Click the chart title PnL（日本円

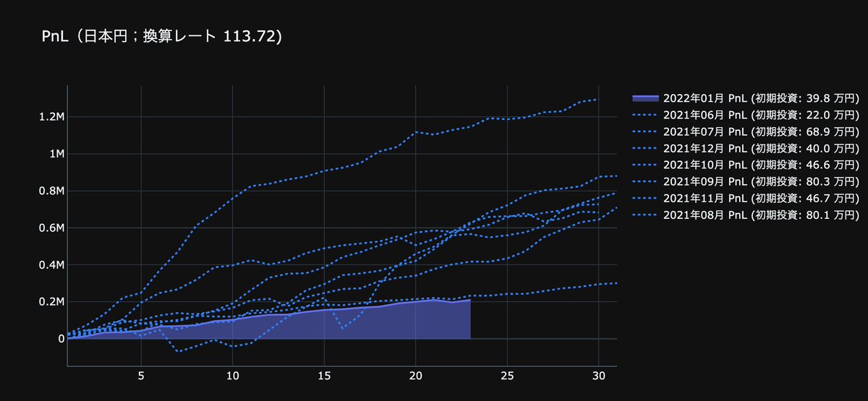(163, 36)
